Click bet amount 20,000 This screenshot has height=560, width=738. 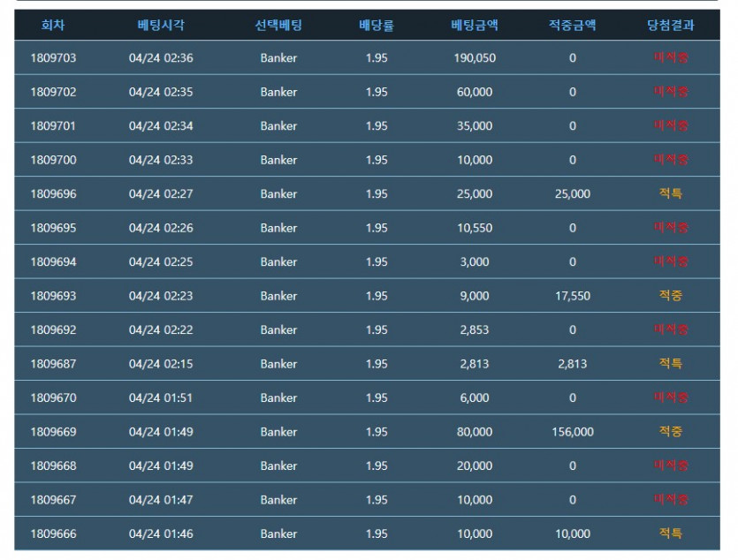tap(475, 465)
